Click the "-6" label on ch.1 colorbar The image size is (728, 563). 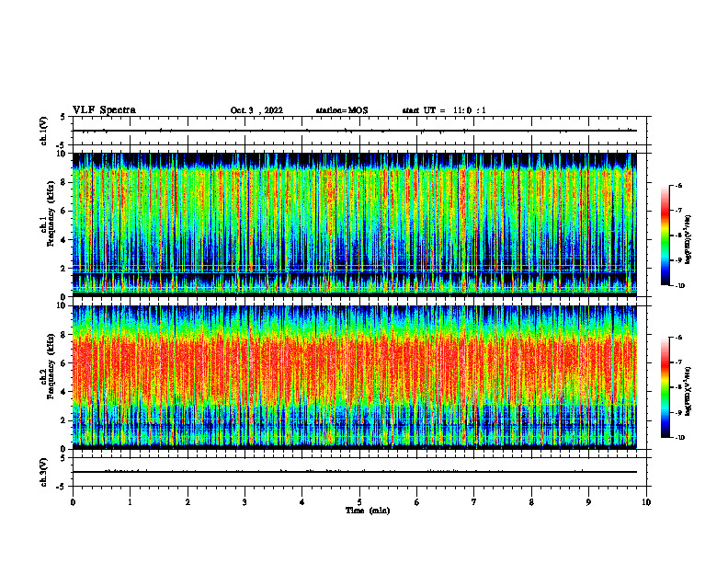pyautogui.click(x=678, y=186)
